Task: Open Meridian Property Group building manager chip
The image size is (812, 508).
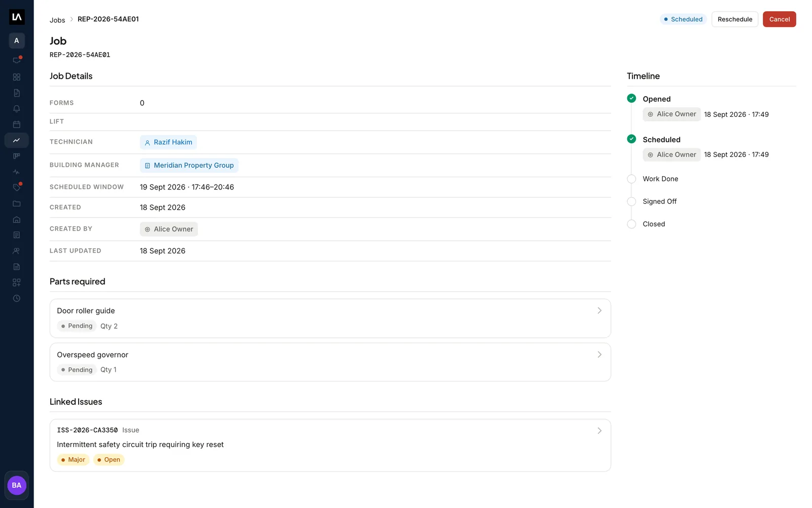Action: coord(189,165)
